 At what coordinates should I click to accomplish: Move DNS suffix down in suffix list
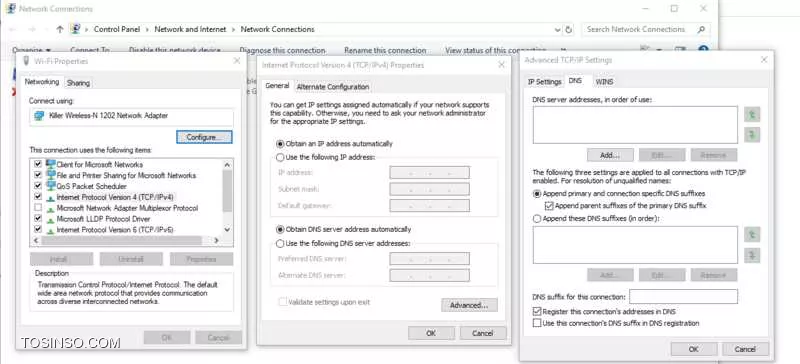752,255
